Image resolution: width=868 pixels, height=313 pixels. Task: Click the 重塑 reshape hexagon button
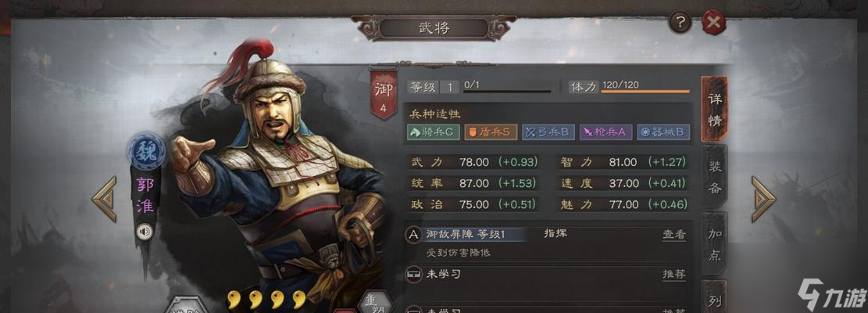click(375, 303)
